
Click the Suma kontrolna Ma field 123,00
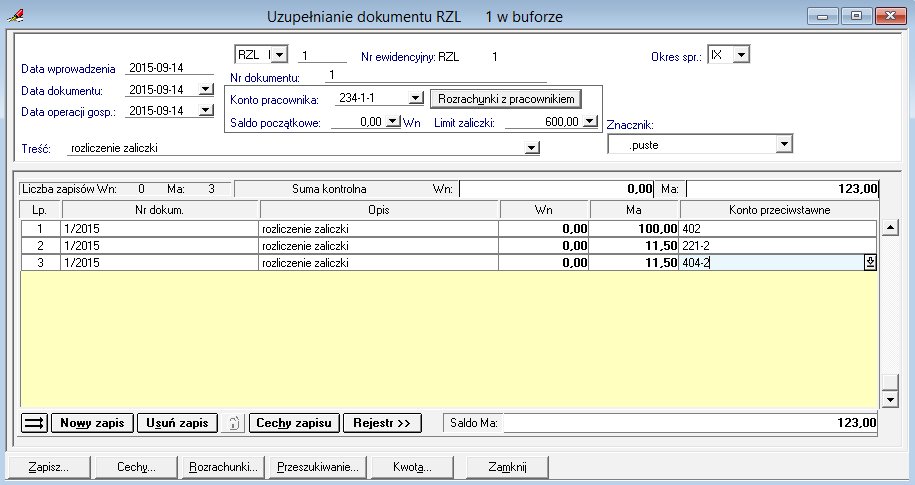click(783, 189)
